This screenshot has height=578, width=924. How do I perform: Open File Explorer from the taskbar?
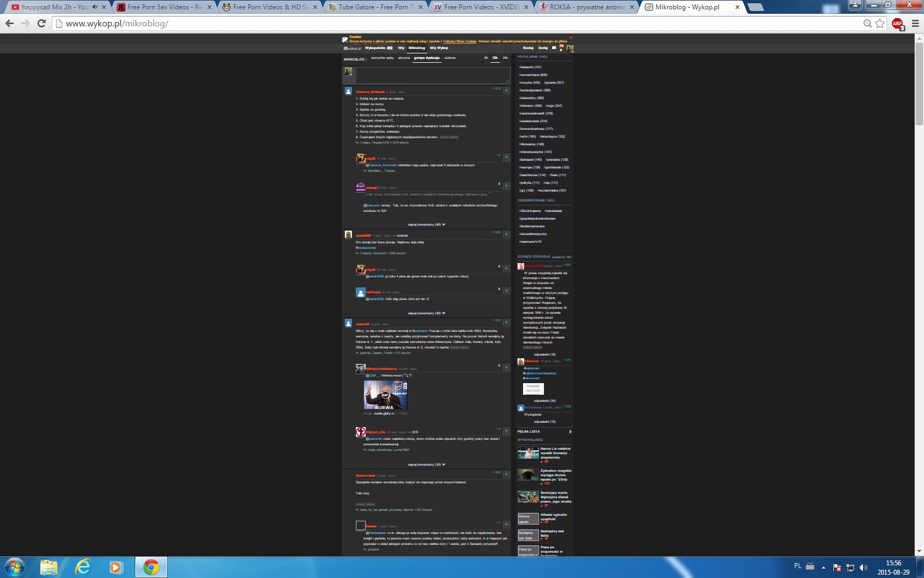click(49, 567)
